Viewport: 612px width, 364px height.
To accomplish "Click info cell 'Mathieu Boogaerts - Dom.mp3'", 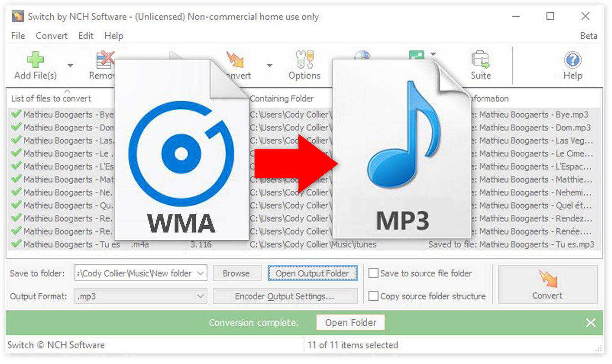I will pos(535,127).
